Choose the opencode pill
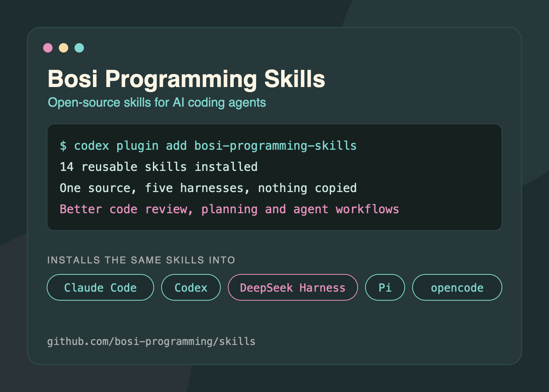This screenshot has height=392, width=549. point(457,287)
